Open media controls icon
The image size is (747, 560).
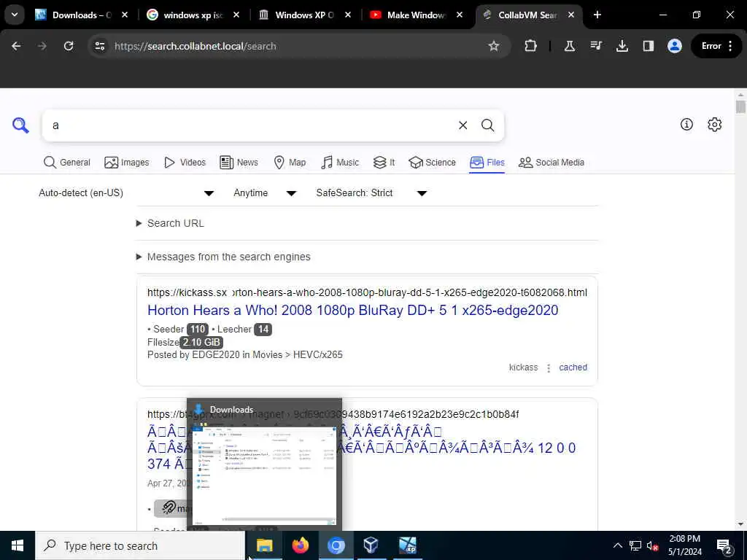[x=596, y=46]
